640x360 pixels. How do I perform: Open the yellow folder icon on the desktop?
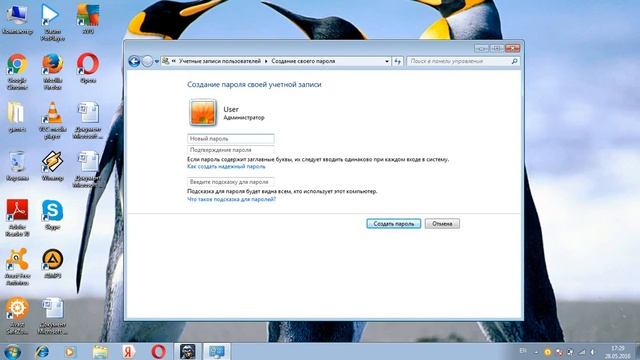[x=17, y=117]
